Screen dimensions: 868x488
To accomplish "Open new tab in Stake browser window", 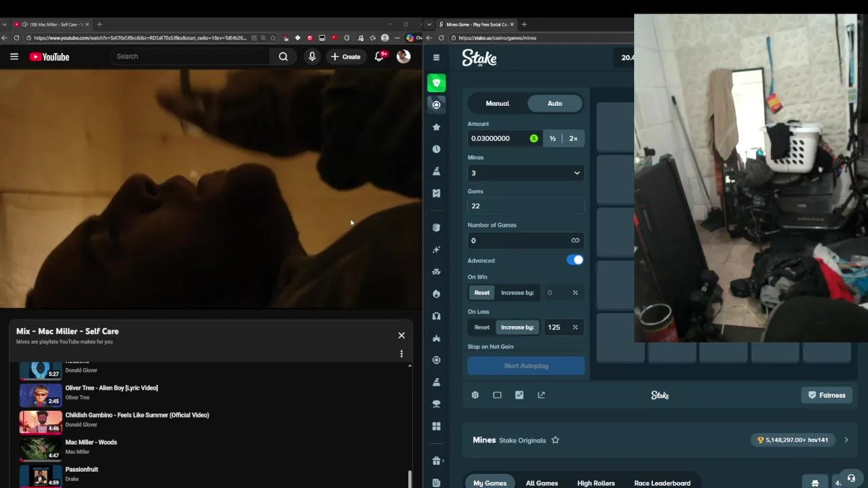I will coord(524,24).
